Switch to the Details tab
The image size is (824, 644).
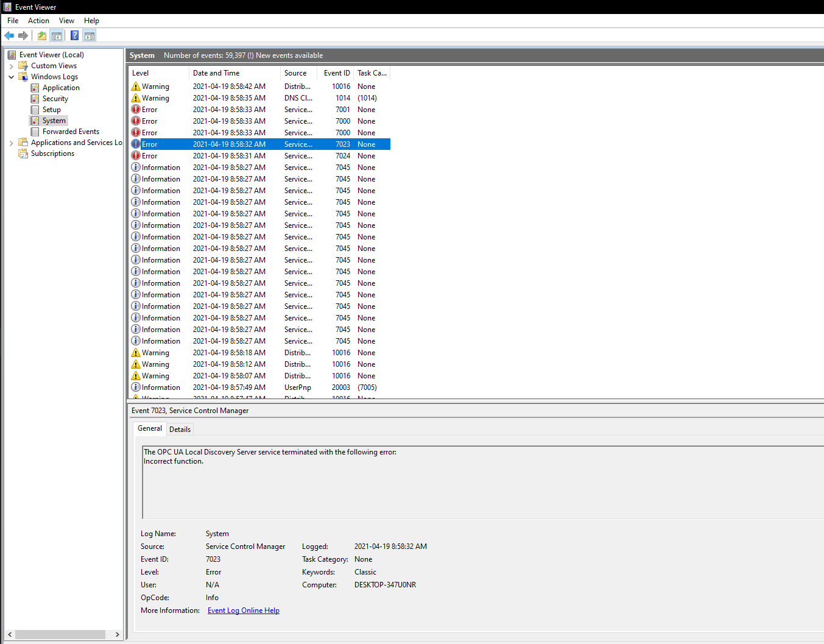180,430
